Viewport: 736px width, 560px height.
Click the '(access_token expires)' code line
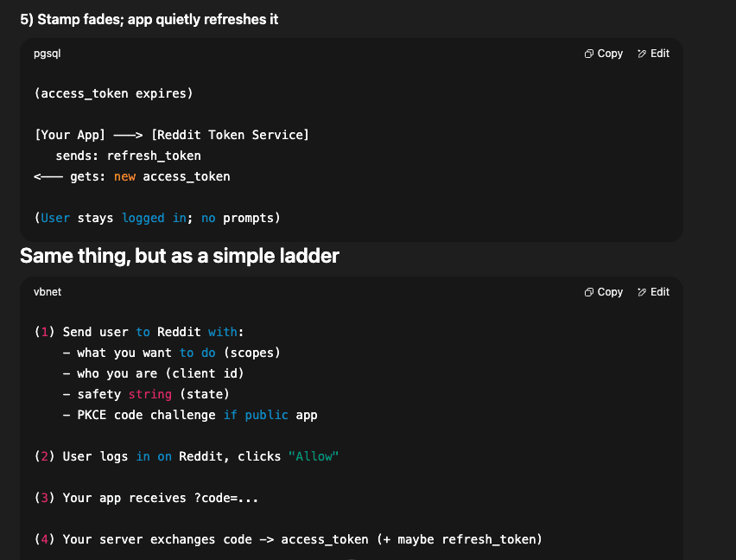tap(113, 93)
